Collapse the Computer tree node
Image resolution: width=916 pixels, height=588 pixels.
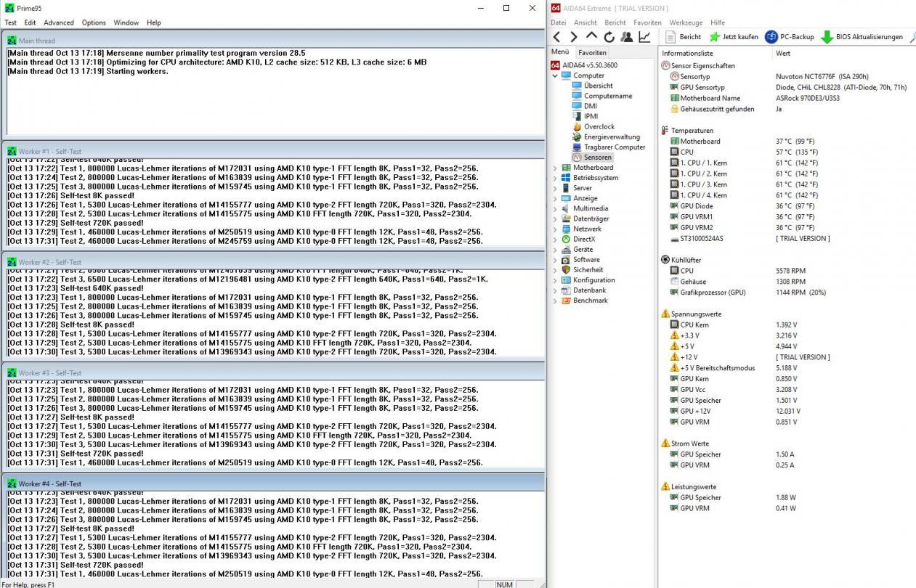click(x=555, y=75)
